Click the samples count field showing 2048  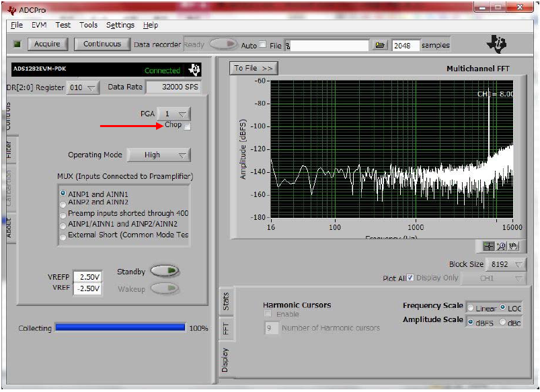[406, 46]
